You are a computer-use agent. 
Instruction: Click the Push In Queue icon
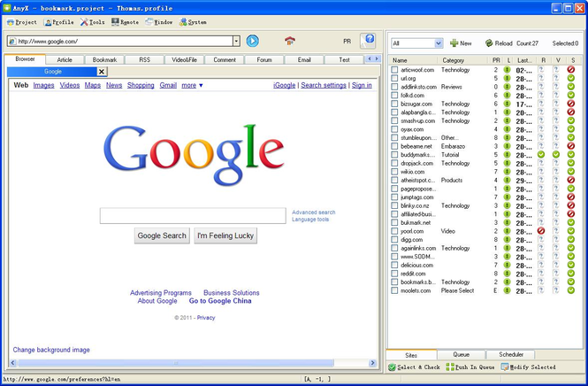(x=449, y=367)
